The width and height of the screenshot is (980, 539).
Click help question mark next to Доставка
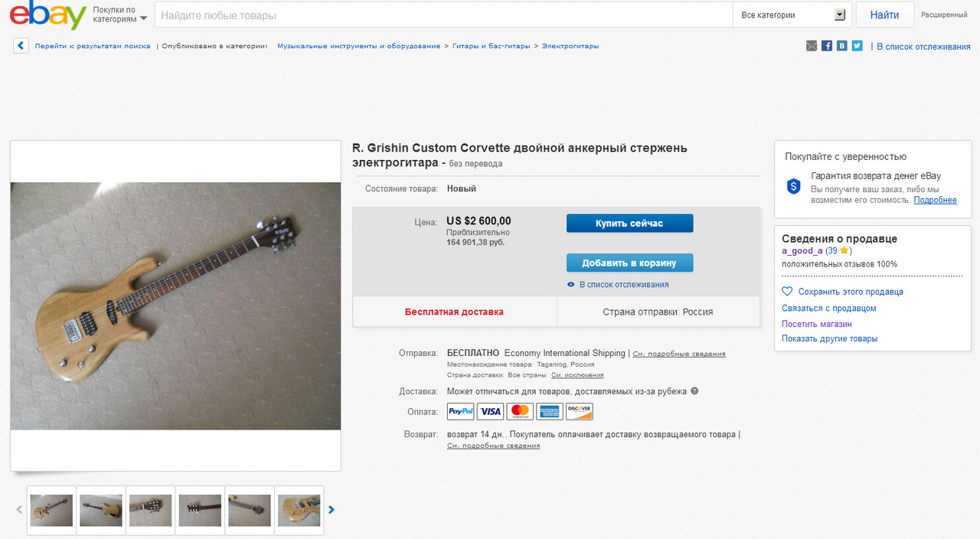(694, 391)
